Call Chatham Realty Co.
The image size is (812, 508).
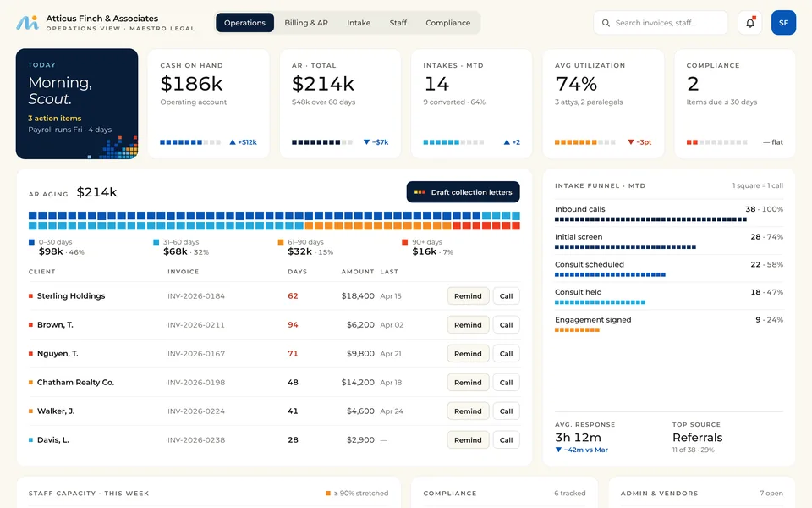(507, 383)
